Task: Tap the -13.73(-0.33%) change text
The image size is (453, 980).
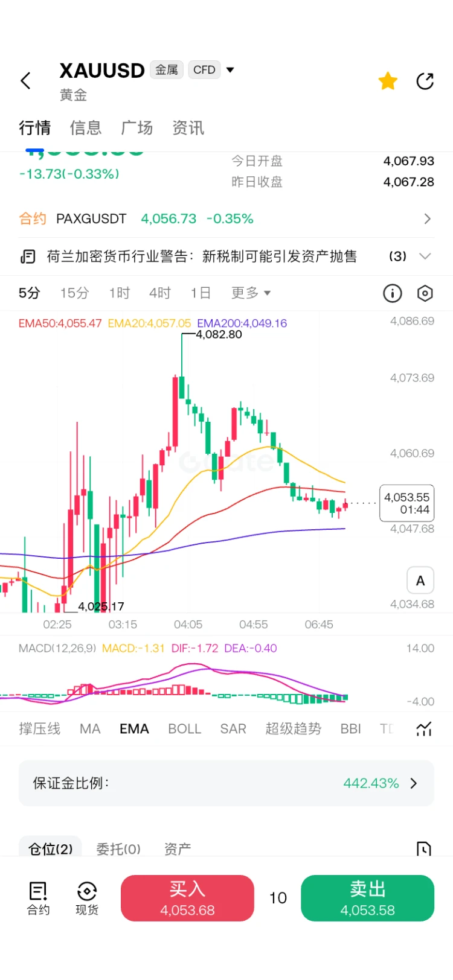Action: point(69,174)
